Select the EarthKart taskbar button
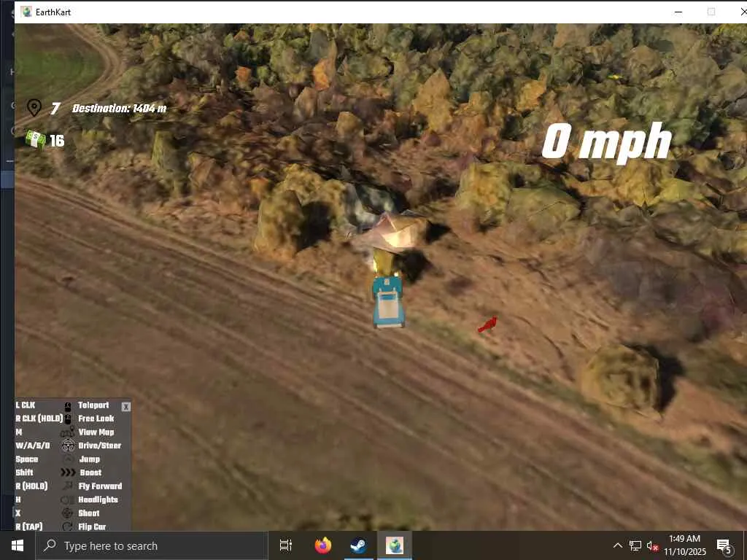 coord(395,545)
